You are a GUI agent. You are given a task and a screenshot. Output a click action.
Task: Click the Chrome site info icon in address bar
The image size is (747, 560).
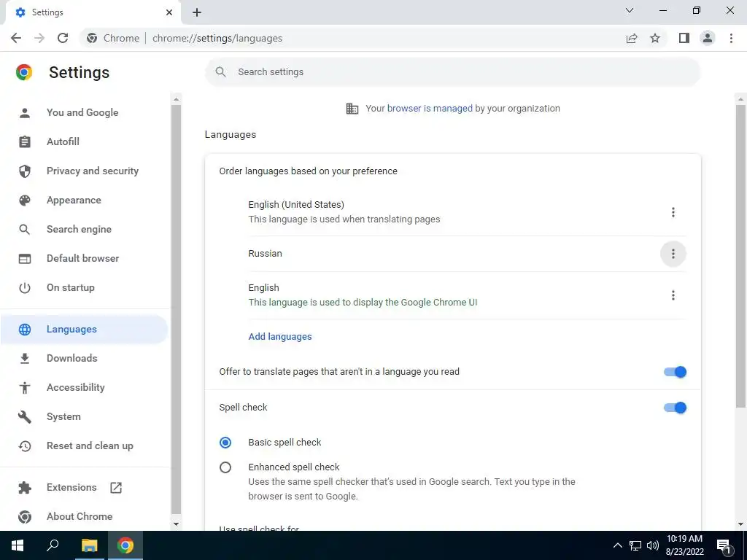[x=92, y=38]
